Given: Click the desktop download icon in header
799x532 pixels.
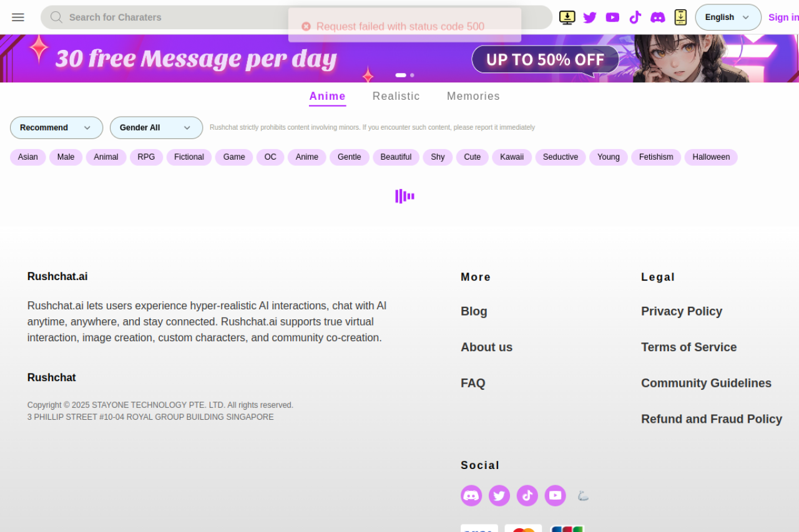Looking at the screenshot, I should pyautogui.click(x=567, y=17).
